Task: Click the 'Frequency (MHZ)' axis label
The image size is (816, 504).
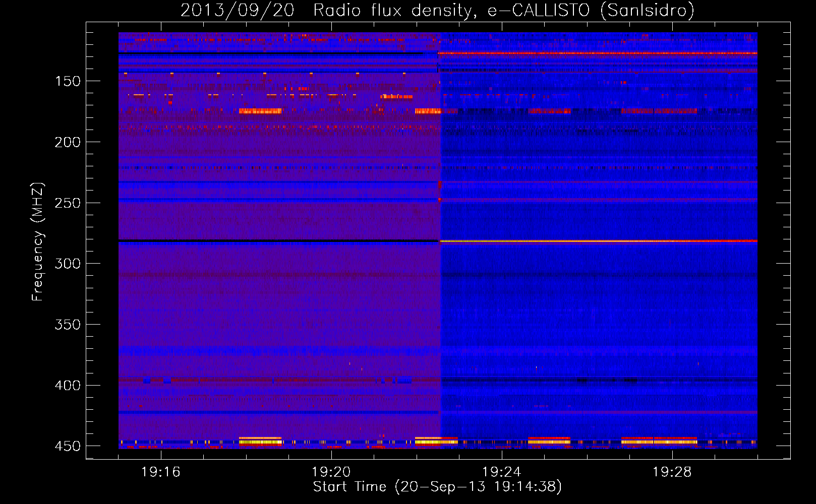Action: pos(38,242)
